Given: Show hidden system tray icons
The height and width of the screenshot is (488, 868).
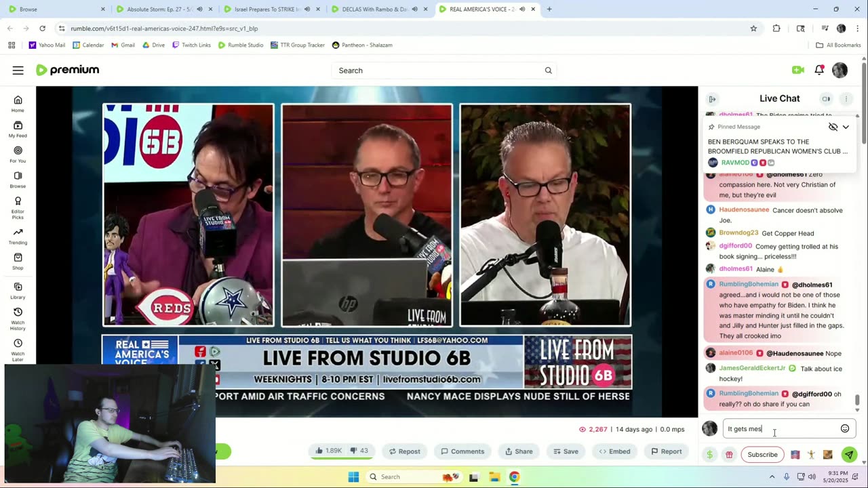Looking at the screenshot, I should pos(772,476).
